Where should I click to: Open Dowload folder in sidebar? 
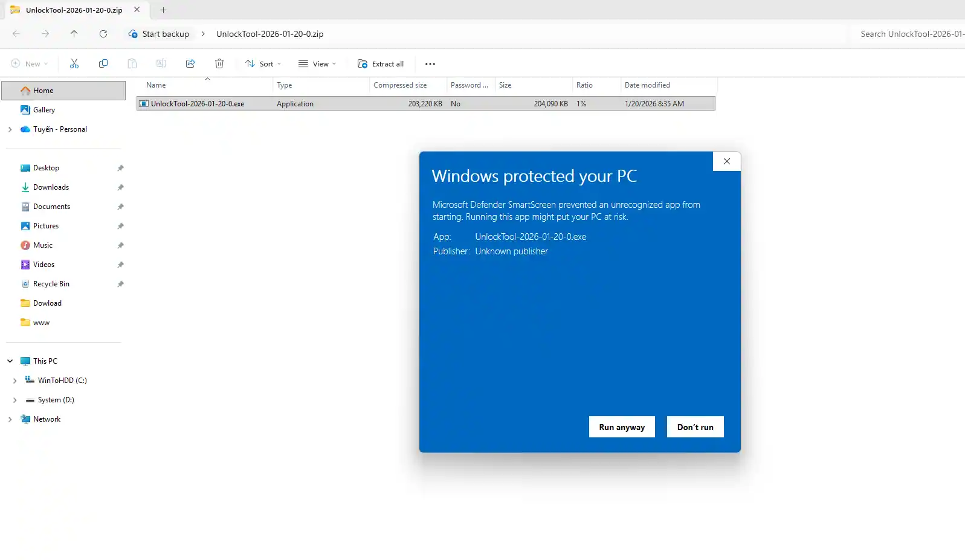click(x=47, y=303)
